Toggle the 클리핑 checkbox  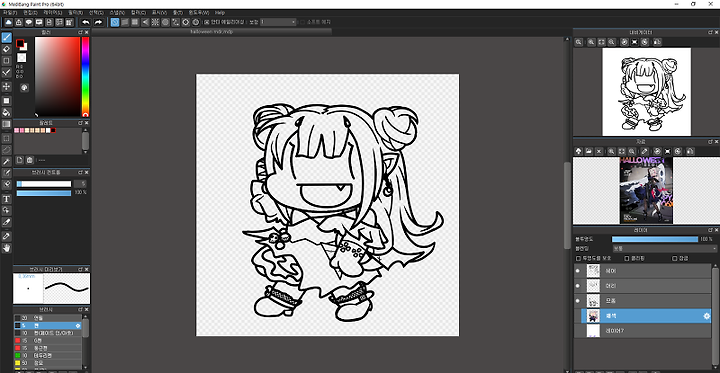[627, 259]
